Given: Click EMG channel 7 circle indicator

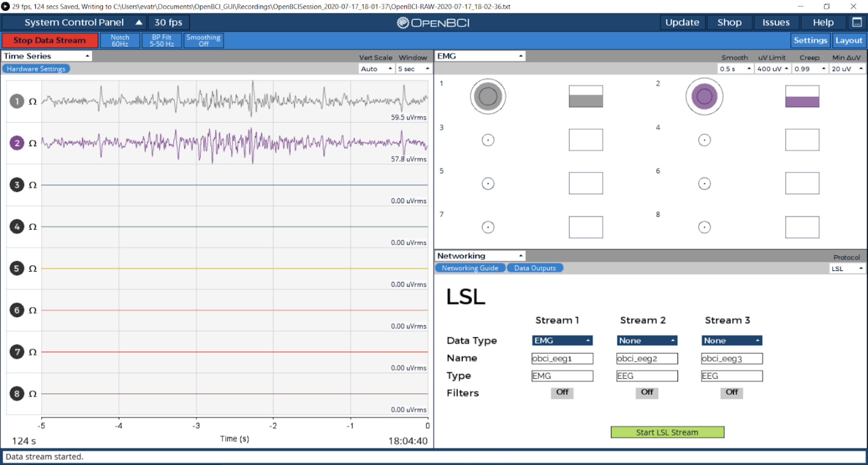Looking at the screenshot, I should [x=488, y=227].
